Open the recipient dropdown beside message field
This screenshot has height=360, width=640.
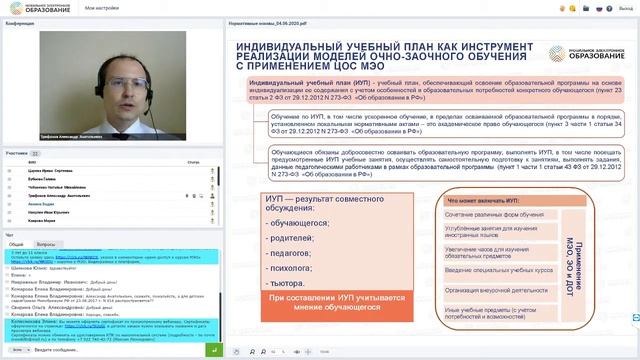click(x=20, y=350)
